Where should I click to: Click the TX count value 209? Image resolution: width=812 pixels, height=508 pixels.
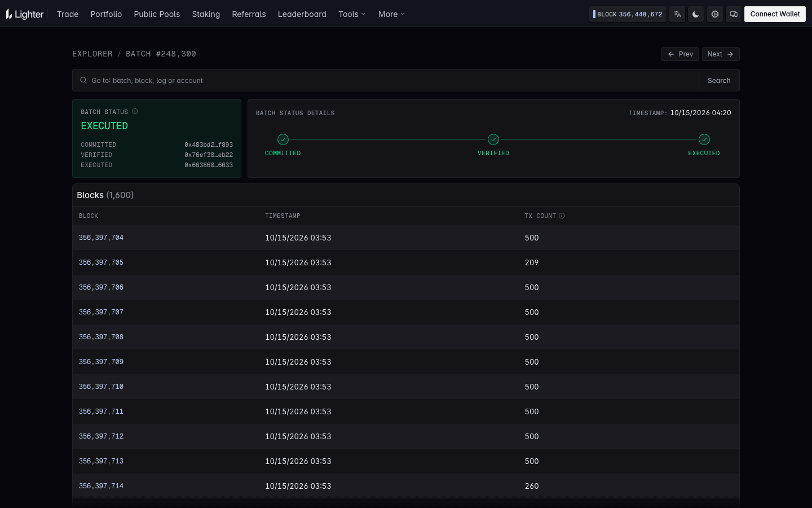point(532,262)
